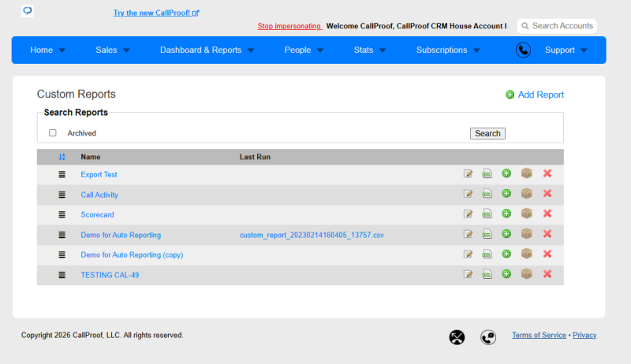Edit the Export Test report

[x=468, y=173]
